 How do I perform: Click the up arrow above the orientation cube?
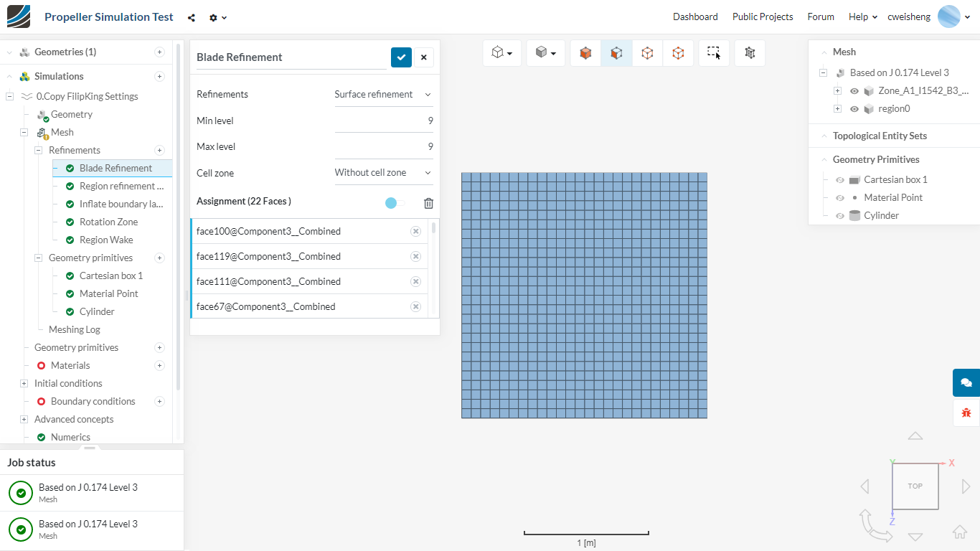pos(915,435)
